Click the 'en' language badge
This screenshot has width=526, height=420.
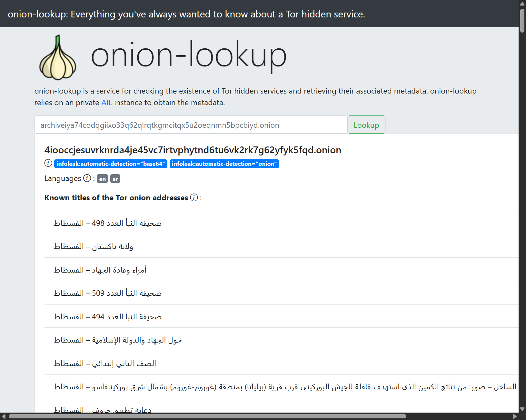[x=103, y=179]
